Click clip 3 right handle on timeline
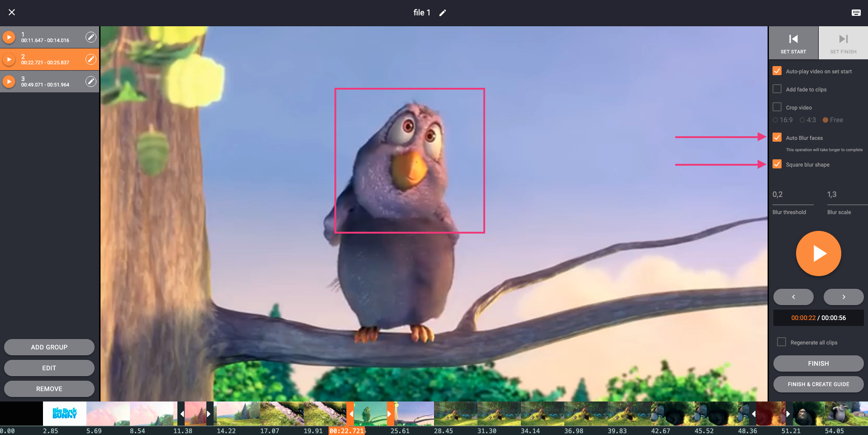Viewport: 868px width, 435px height. (788, 414)
